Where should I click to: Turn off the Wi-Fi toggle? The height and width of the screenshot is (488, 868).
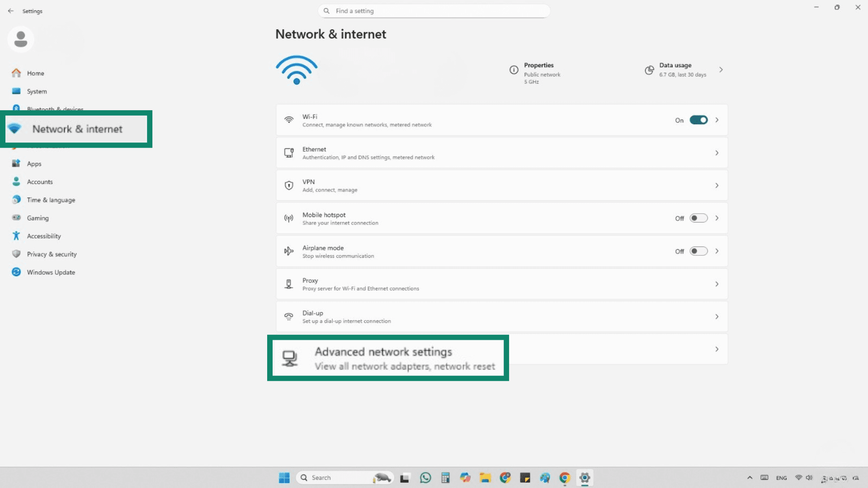pyautogui.click(x=698, y=120)
